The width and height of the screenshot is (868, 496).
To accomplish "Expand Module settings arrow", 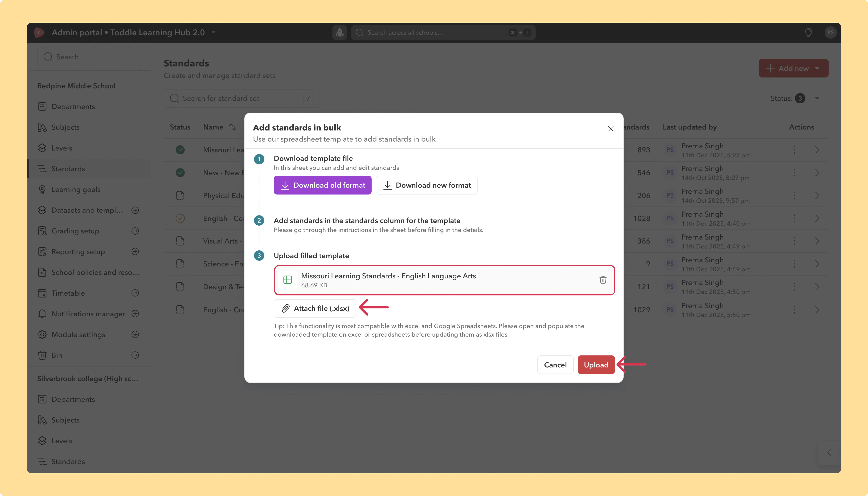I will [x=135, y=335].
